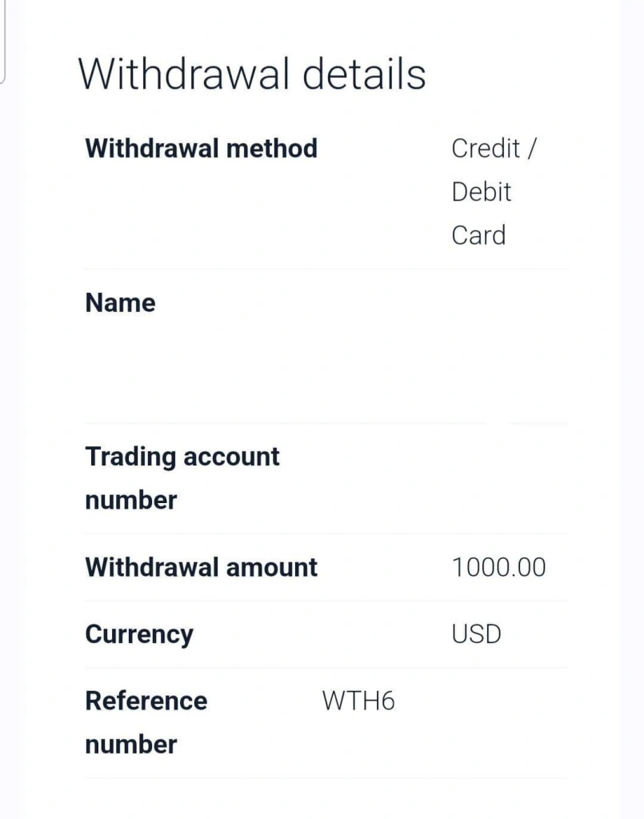Select the Currency label

[139, 634]
